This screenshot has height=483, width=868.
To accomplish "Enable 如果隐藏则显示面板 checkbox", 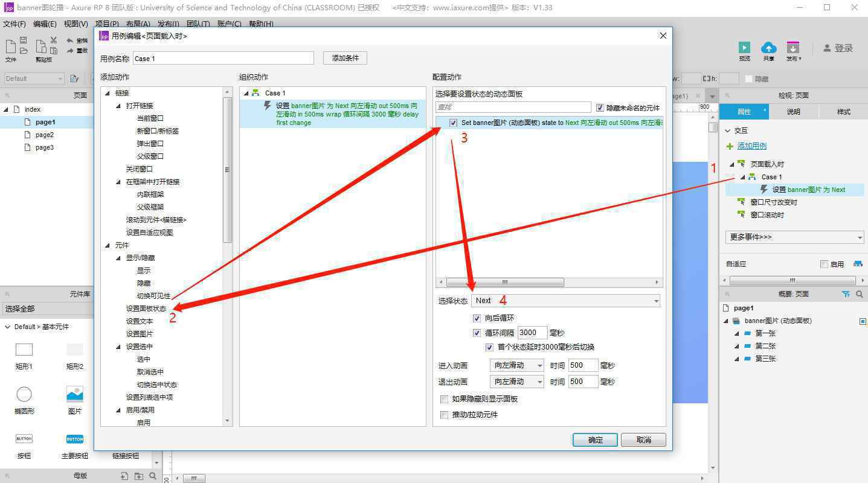I will (445, 399).
